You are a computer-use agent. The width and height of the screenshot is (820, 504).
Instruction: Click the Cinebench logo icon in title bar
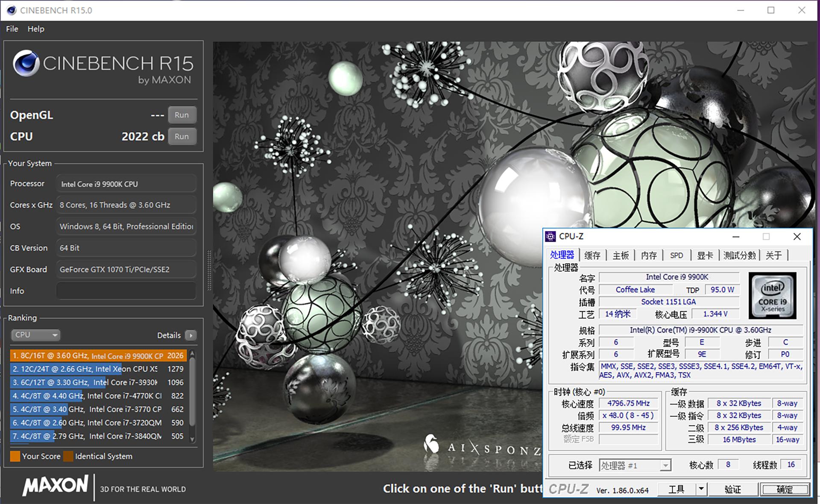point(11,10)
